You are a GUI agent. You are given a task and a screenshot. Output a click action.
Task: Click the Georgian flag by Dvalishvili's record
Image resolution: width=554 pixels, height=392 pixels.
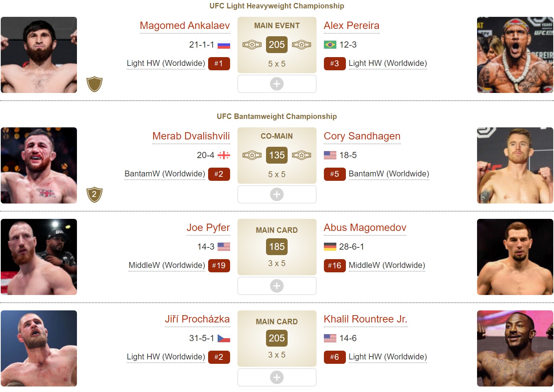point(224,156)
